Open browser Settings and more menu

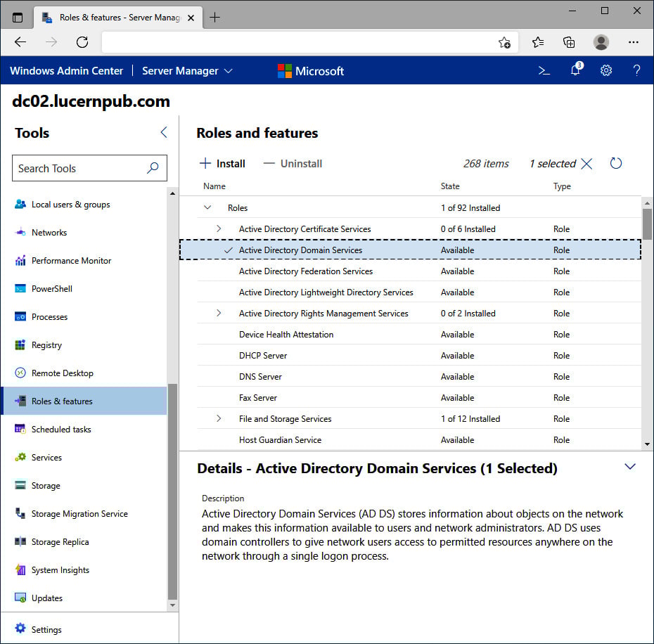(633, 42)
